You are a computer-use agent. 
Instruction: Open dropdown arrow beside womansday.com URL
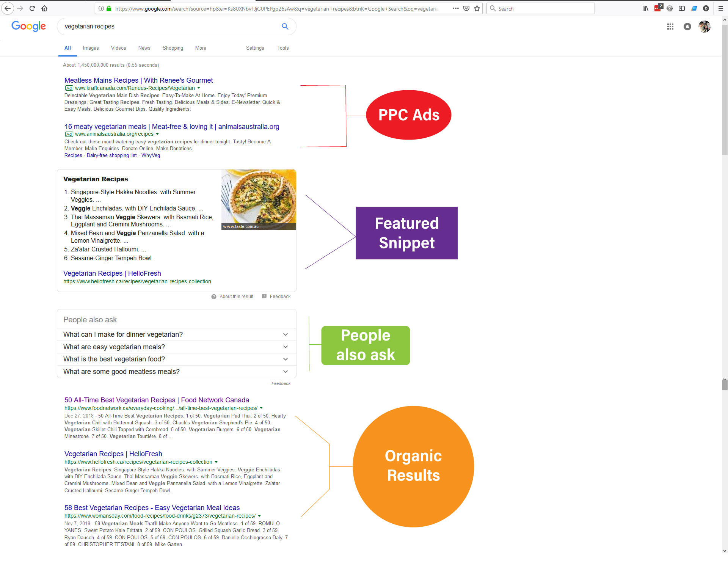pos(259,516)
